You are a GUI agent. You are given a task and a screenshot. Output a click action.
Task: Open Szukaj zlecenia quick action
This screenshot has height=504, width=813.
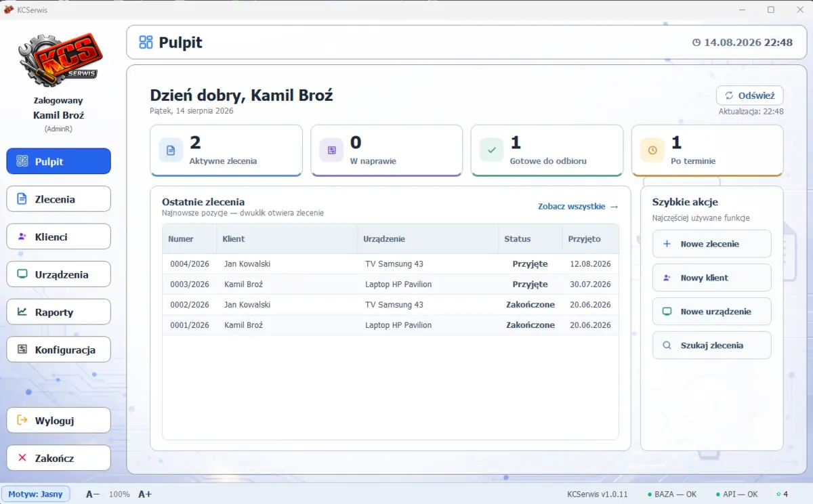pos(711,345)
